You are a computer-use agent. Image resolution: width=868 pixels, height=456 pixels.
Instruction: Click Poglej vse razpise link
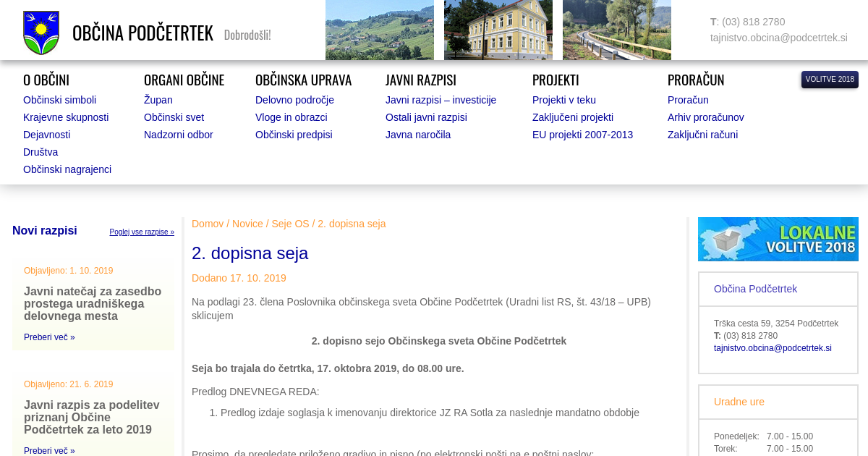pos(142,232)
